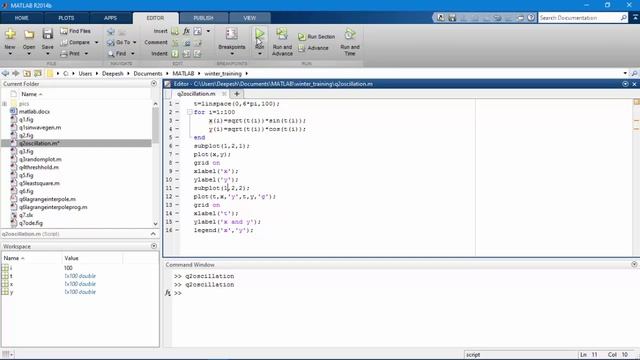Open the Go To navigation tool
640x360 pixels.
(119, 42)
